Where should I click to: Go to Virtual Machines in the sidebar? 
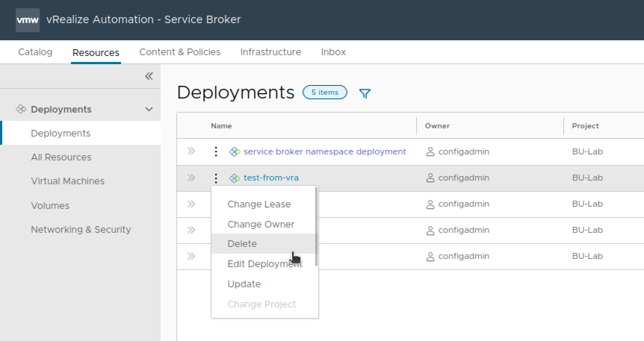(x=68, y=181)
